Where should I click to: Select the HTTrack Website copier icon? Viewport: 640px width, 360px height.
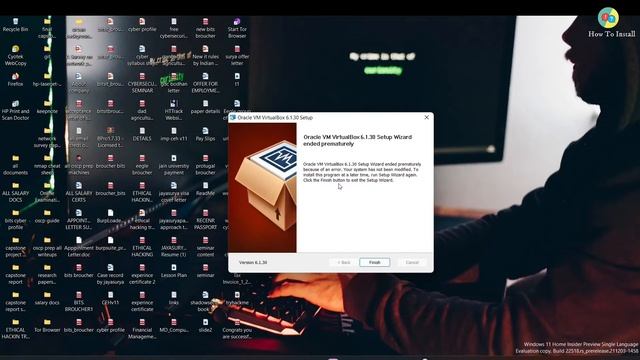[x=174, y=111]
